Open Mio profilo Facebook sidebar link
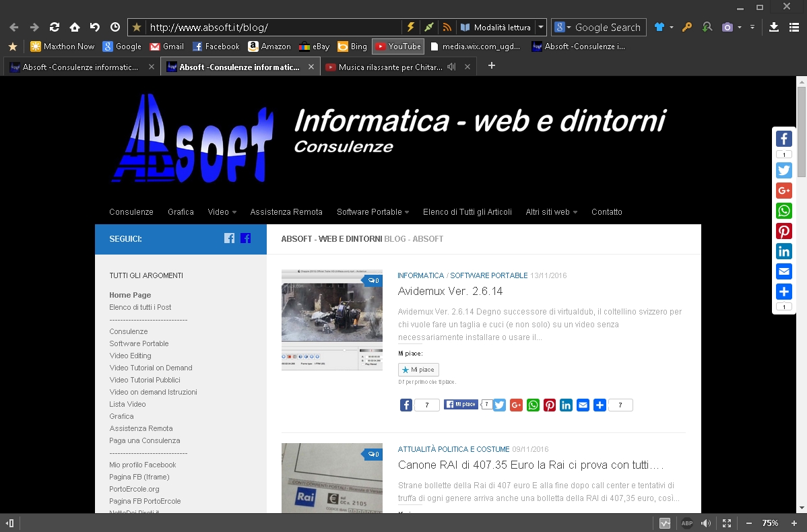This screenshot has width=807, height=532. [x=143, y=465]
